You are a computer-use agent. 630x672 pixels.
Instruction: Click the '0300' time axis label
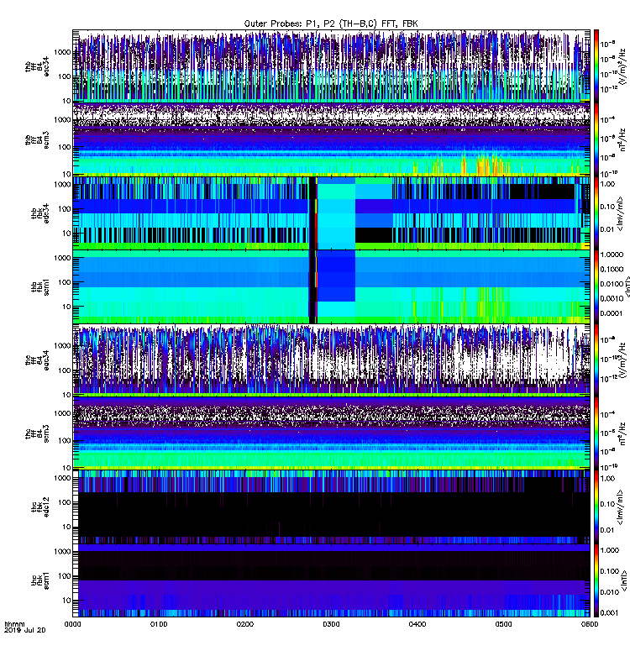click(x=331, y=624)
